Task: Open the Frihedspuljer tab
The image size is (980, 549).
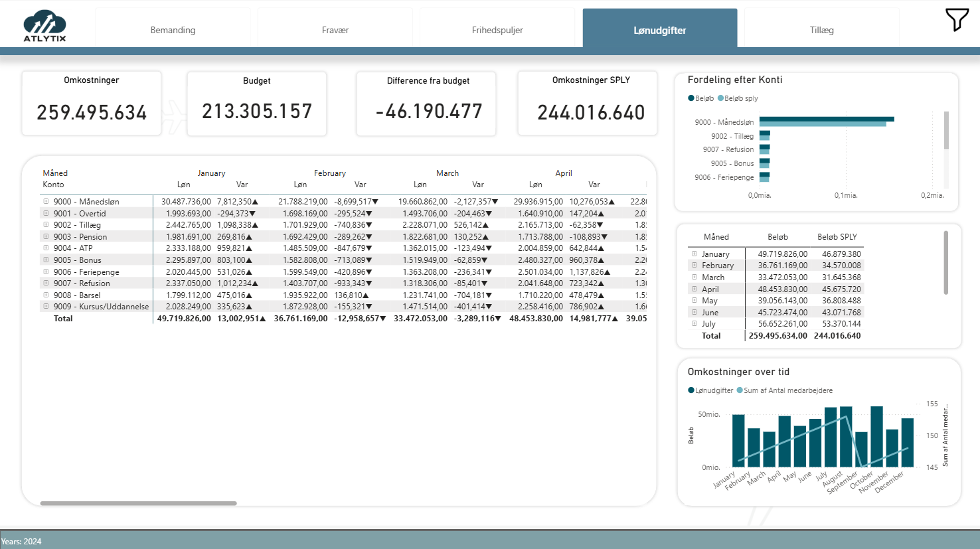Action: pyautogui.click(x=497, y=30)
